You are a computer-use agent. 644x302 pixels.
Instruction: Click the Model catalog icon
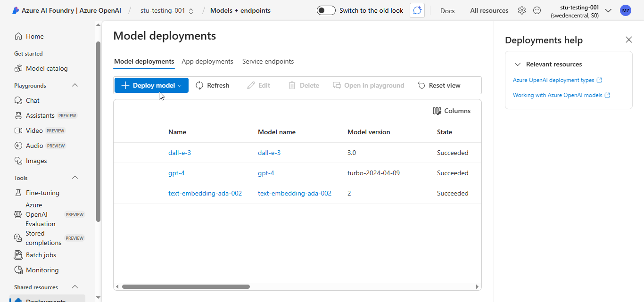click(x=18, y=68)
